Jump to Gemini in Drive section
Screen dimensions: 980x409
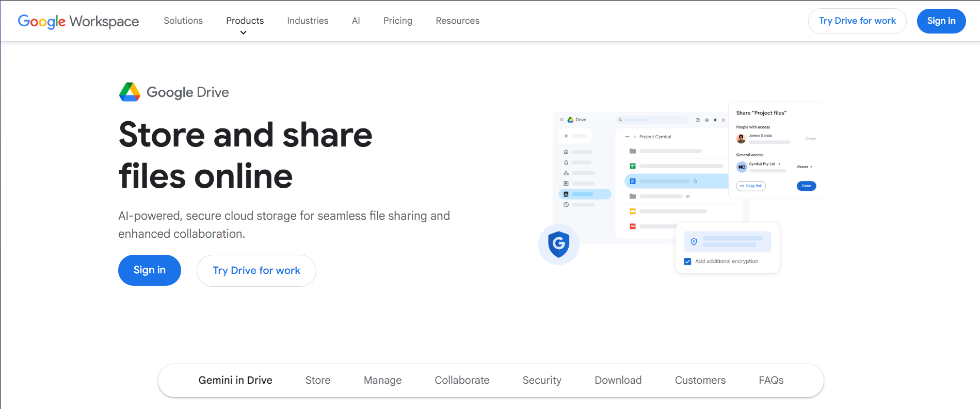tap(235, 380)
